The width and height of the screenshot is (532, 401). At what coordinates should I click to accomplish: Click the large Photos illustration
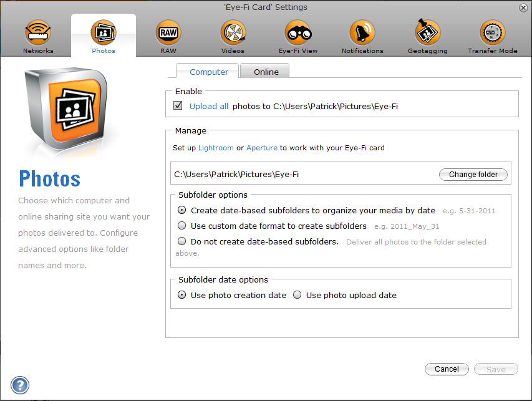66,109
